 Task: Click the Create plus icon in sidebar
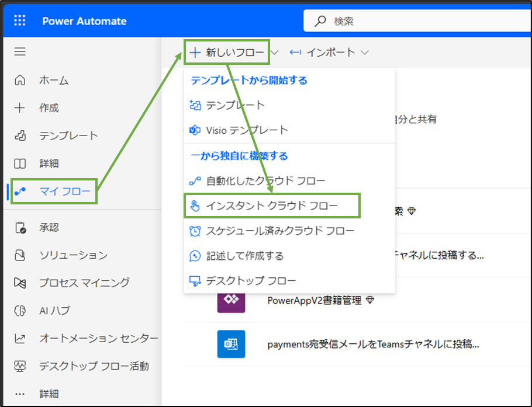pos(20,108)
